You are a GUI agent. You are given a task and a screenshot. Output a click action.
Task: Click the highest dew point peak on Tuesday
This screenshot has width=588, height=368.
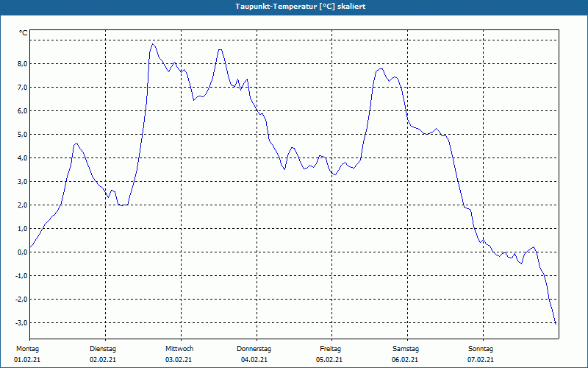pyautogui.click(x=152, y=44)
